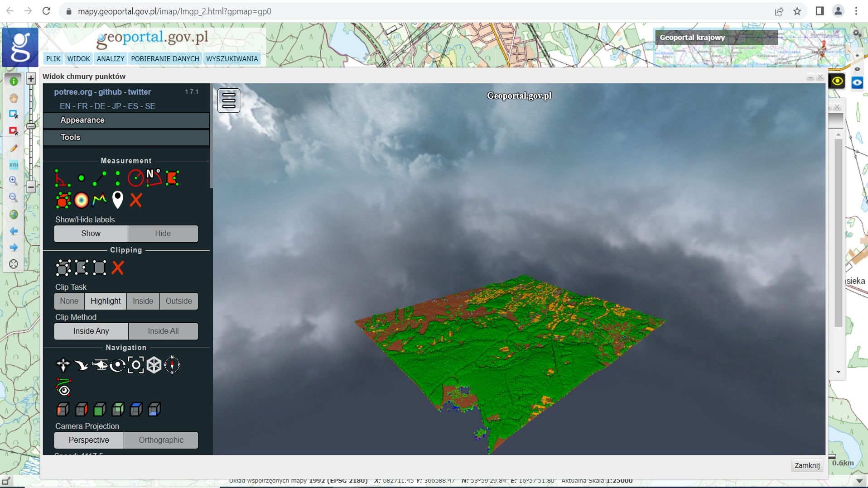Remove all measurements with red X
The height and width of the screenshot is (488, 868).
click(x=136, y=200)
